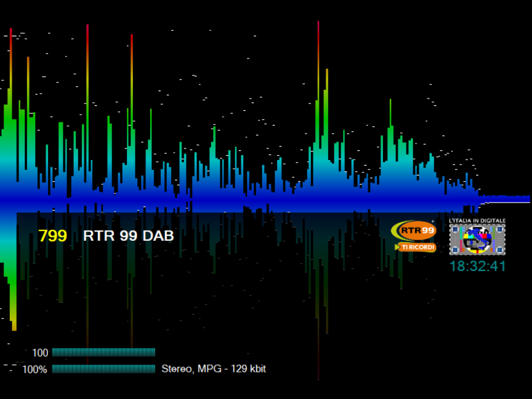Click the Stereo, MPG - 129 kbit text

[214, 369]
